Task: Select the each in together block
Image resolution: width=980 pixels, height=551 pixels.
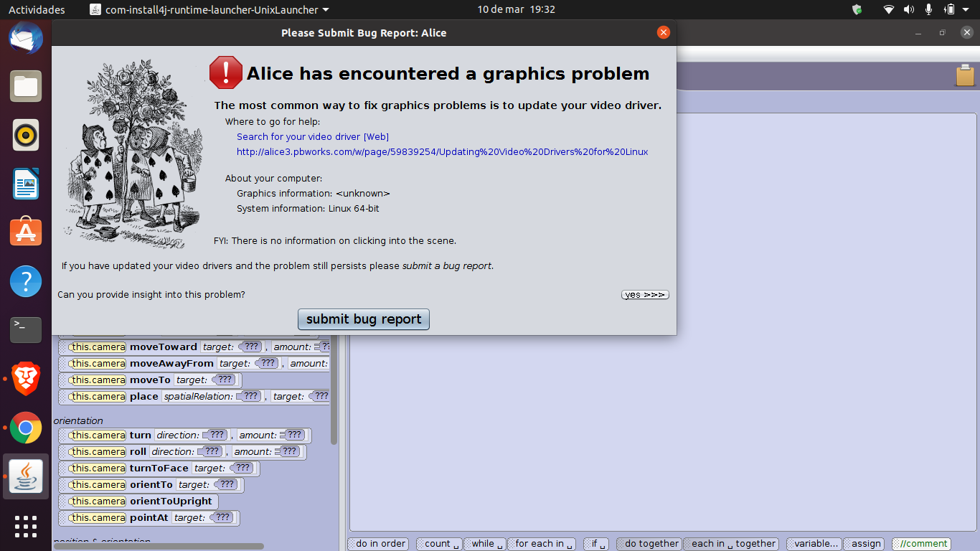Action: 730,544
